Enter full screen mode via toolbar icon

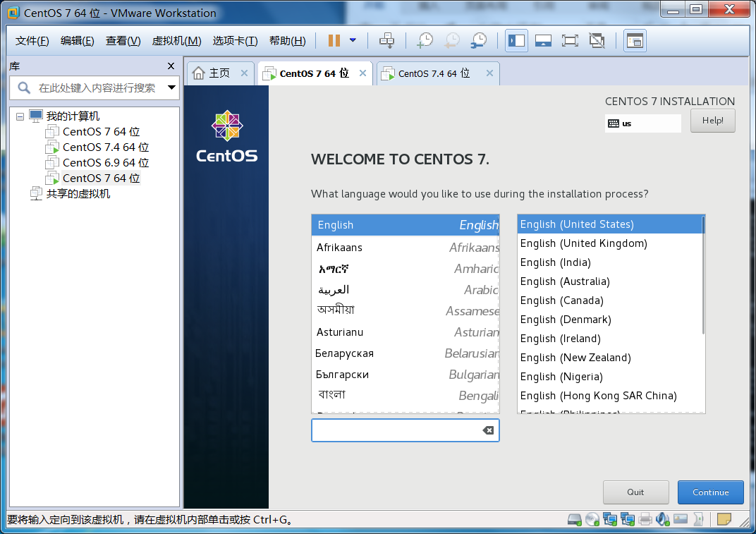pyautogui.click(x=570, y=40)
